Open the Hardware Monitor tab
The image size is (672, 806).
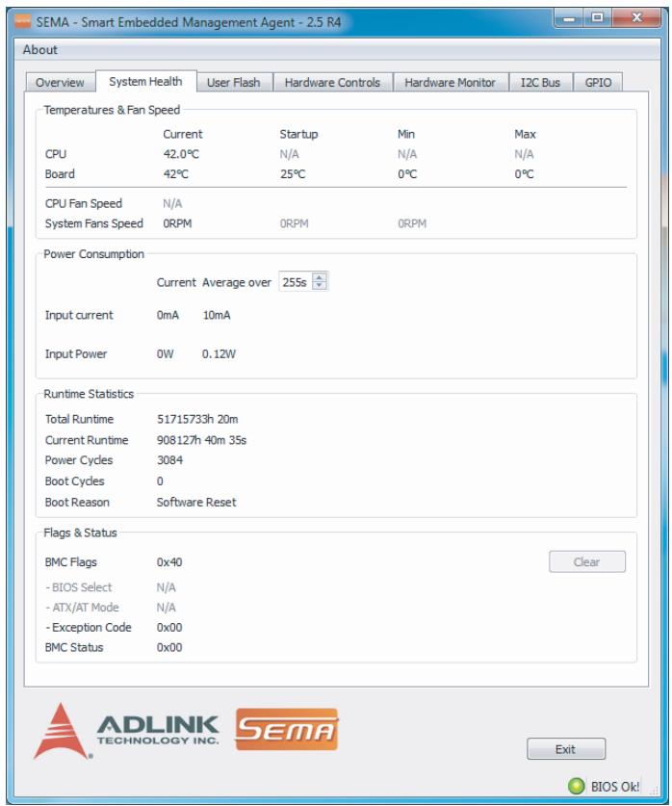coord(450,82)
